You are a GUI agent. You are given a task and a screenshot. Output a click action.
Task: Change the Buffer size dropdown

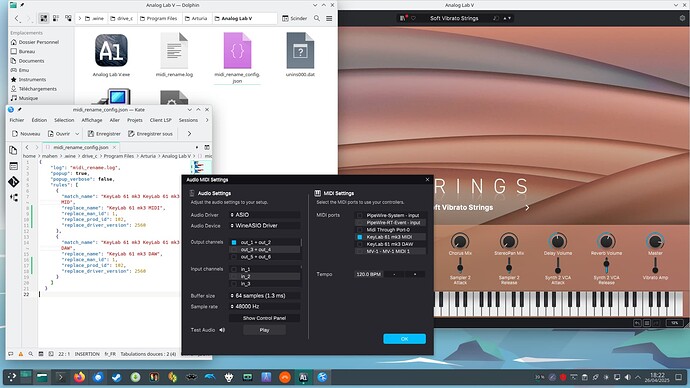point(264,296)
